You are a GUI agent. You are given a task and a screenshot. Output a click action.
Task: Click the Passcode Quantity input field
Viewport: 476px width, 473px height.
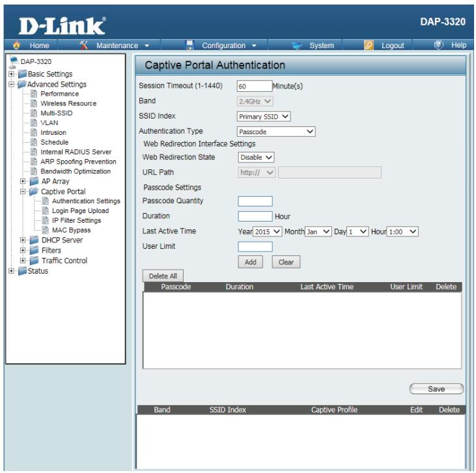255,201
